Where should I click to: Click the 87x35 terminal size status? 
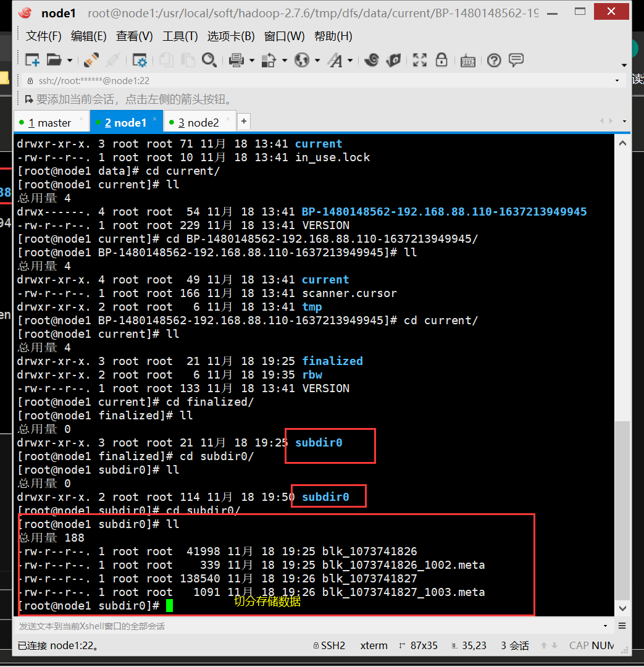[x=424, y=646]
